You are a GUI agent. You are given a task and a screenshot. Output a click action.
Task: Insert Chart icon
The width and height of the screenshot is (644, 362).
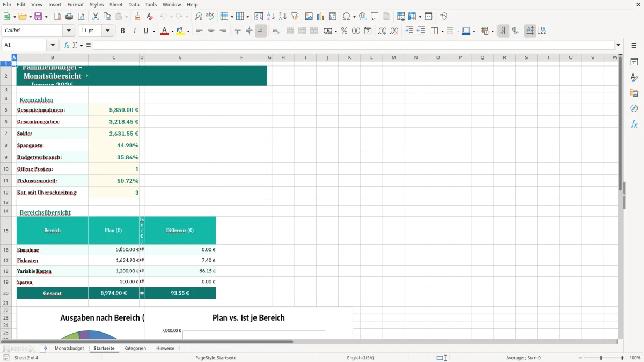click(321, 17)
